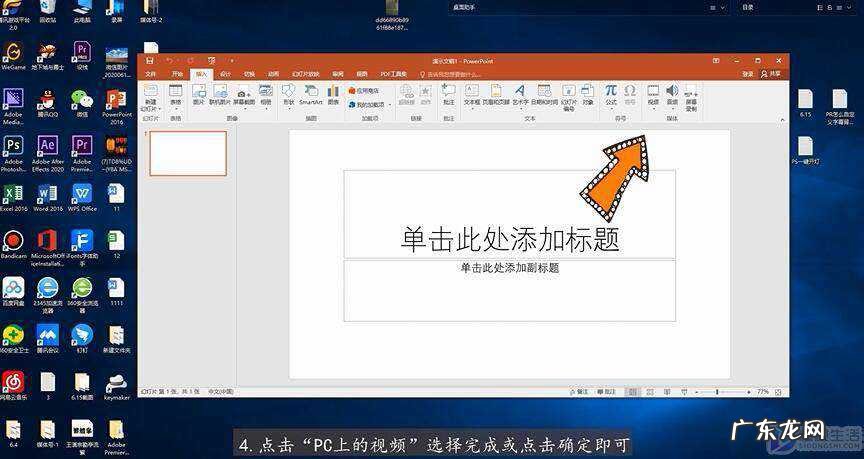
Task: Insert a SmartArt graphic
Action: [311, 95]
